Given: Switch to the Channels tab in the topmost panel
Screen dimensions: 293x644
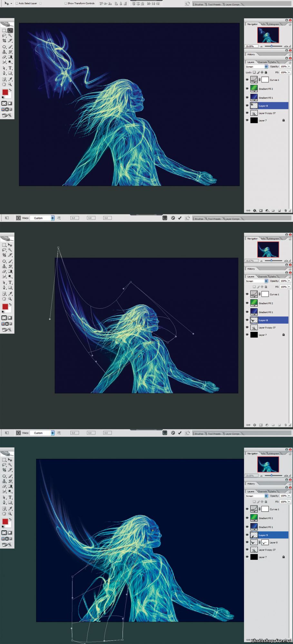Looking at the screenshot, I should click(262, 62).
